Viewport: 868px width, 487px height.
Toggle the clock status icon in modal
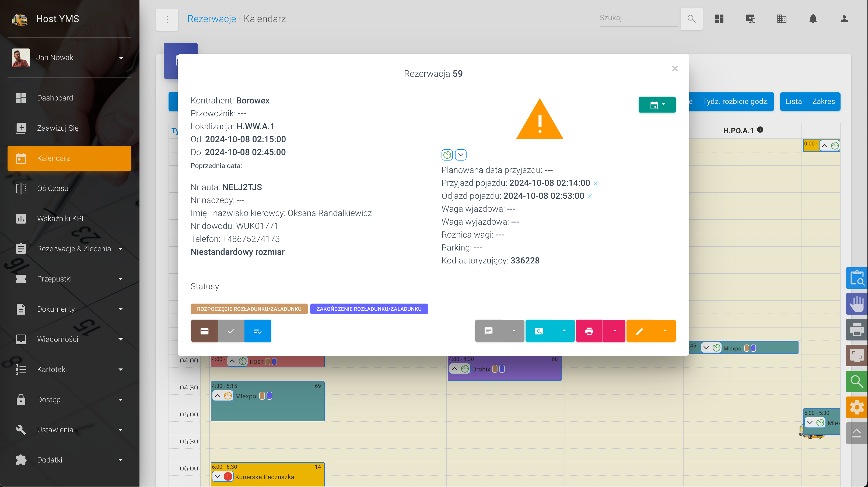pyautogui.click(x=447, y=155)
